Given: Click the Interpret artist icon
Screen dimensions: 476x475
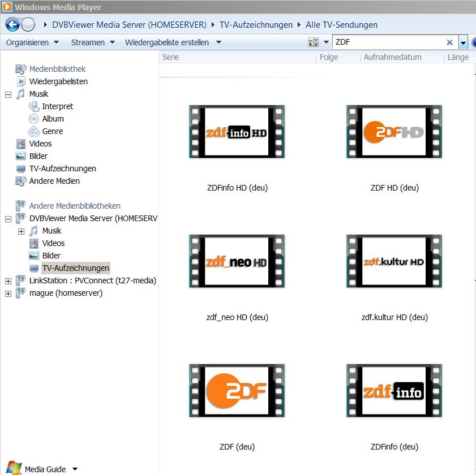Looking at the screenshot, I should pos(34,106).
